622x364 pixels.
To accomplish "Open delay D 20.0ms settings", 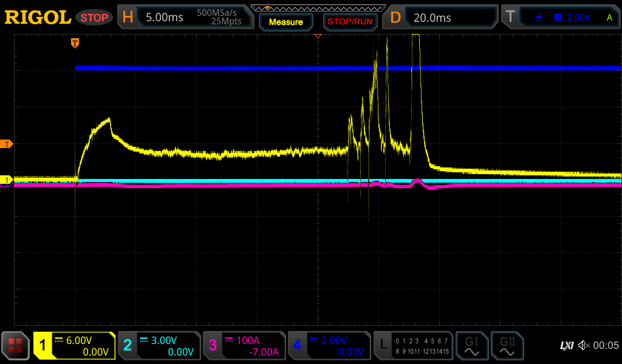I will pyautogui.click(x=442, y=18).
